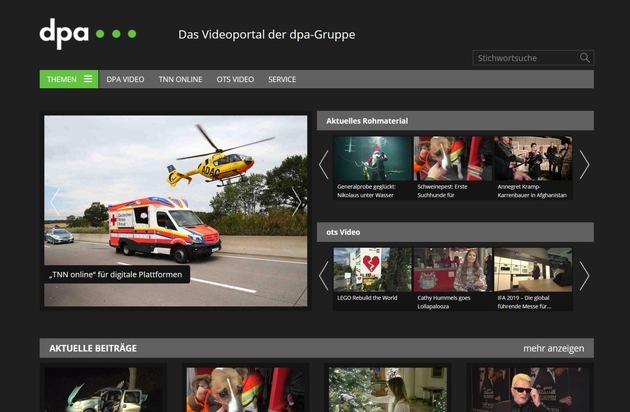
Task: Open the OTS VIDEO menu item
Action: coord(235,79)
